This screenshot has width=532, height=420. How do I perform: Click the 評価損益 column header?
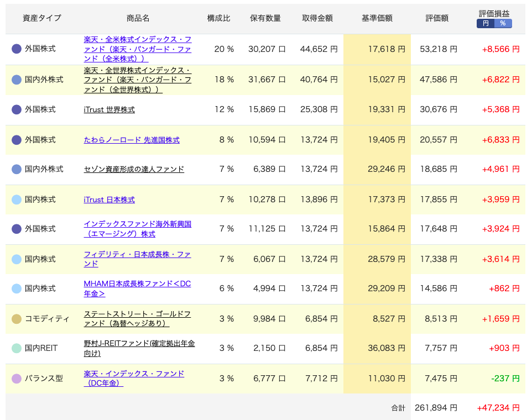494,14
